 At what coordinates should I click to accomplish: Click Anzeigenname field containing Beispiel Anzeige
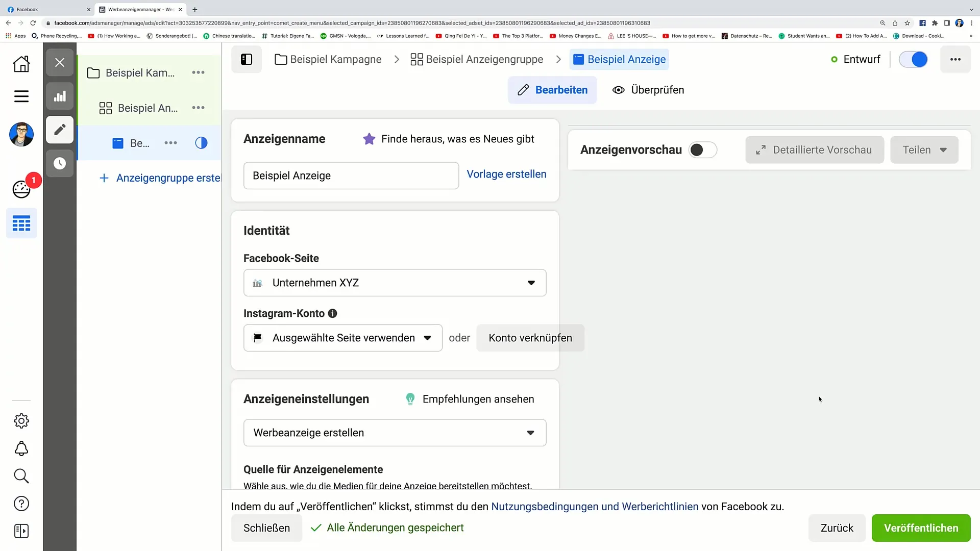click(351, 176)
